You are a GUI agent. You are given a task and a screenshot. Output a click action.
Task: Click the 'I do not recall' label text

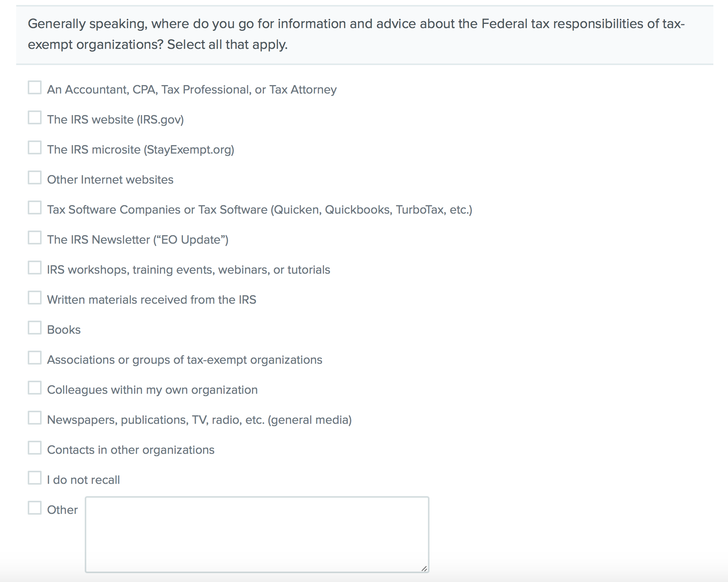tap(84, 480)
